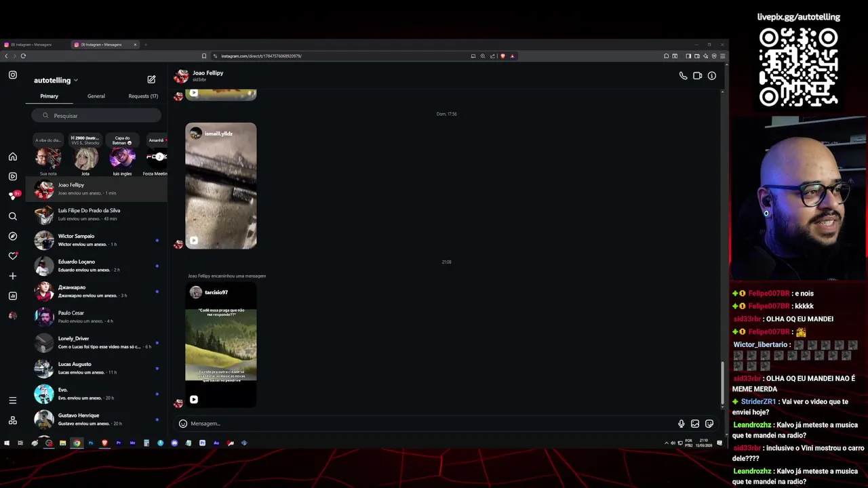Reload the page in the browser
The width and height of the screenshot is (868, 488).
(23, 56)
